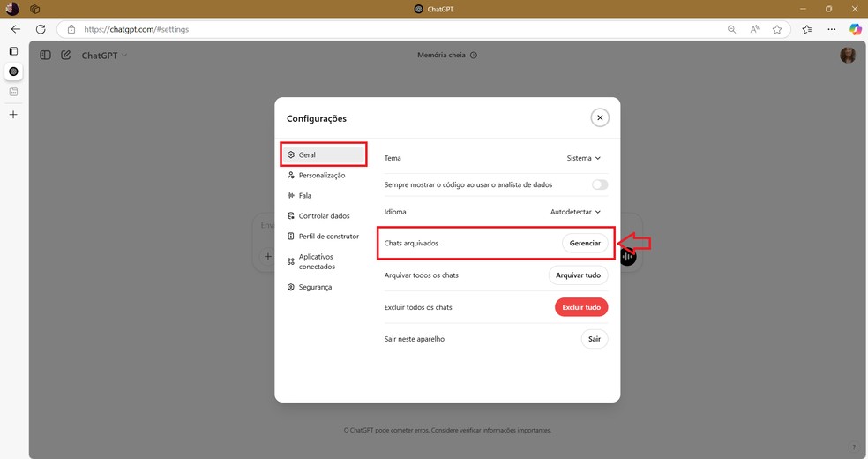Open the Personalização settings tab
Image resolution: width=868 pixels, height=459 pixels.
coord(316,176)
